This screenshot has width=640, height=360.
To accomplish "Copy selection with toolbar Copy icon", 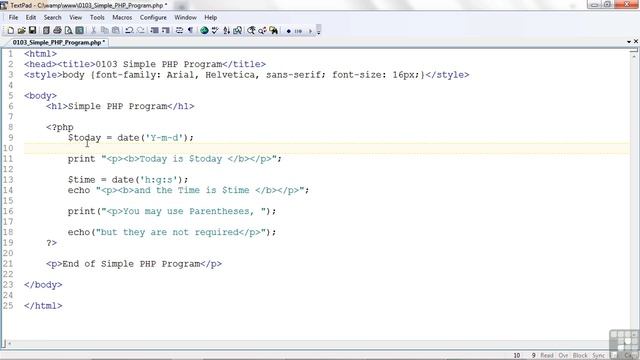I will point(104,31).
